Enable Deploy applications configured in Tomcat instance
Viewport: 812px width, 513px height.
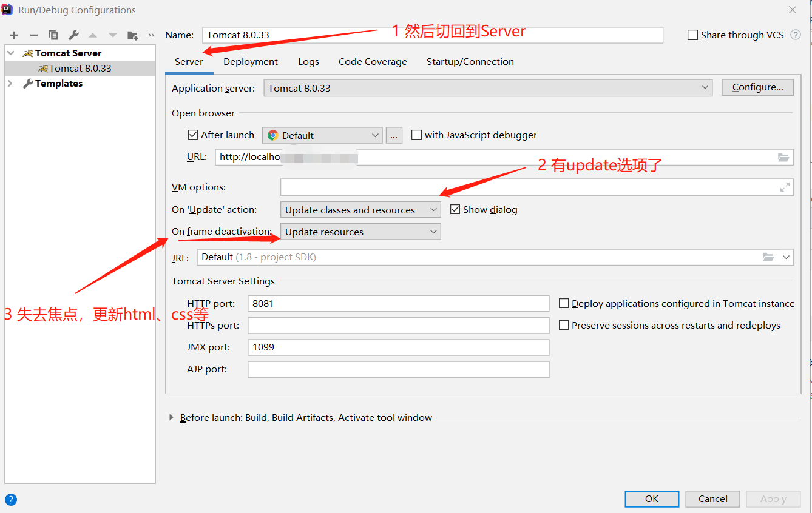(x=564, y=304)
